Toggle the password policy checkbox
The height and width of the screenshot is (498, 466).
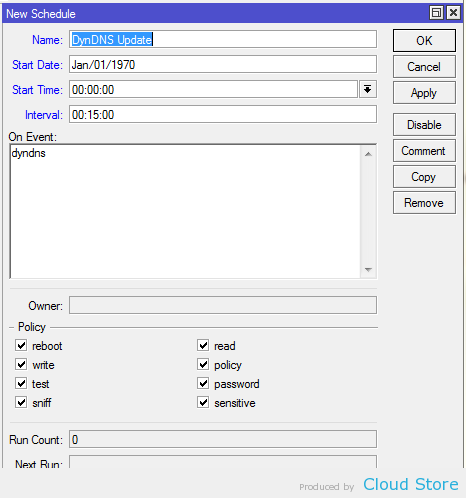click(203, 383)
